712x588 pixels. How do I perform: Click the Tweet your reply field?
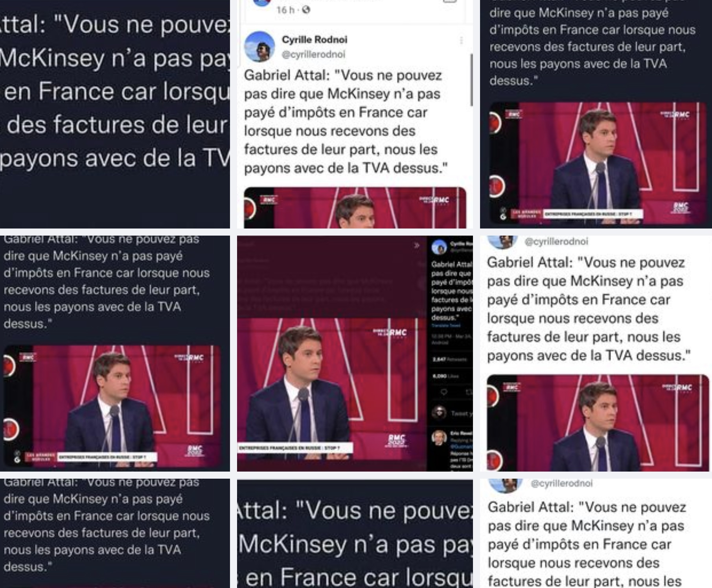[461, 413]
